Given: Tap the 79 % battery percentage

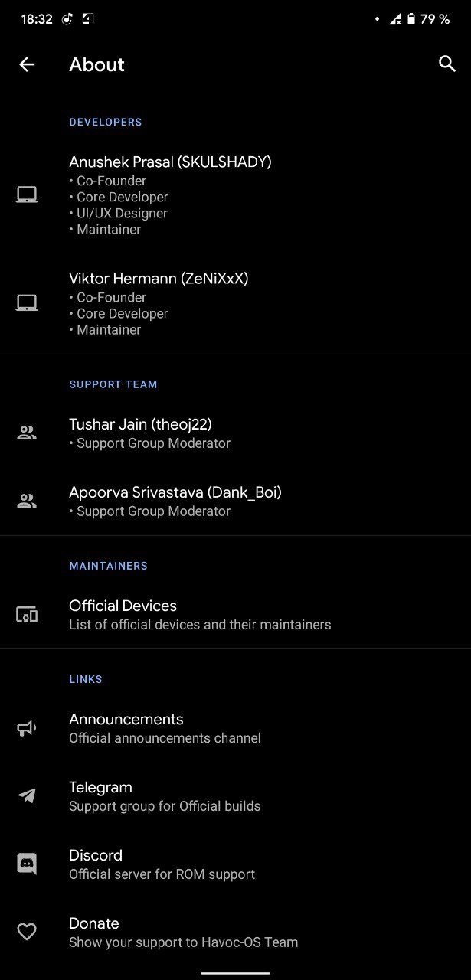Looking at the screenshot, I should click(x=435, y=19).
